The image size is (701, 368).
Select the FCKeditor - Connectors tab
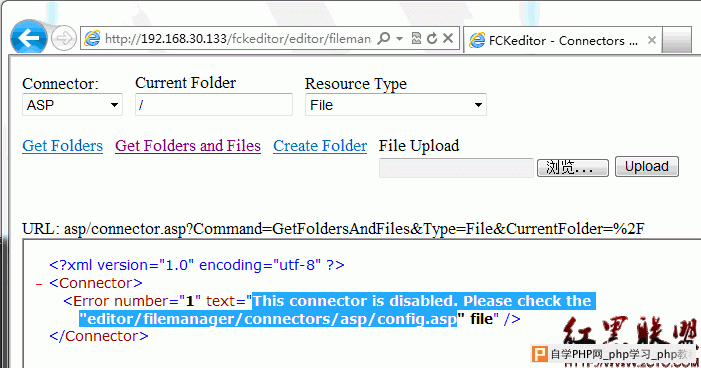pos(562,41)
